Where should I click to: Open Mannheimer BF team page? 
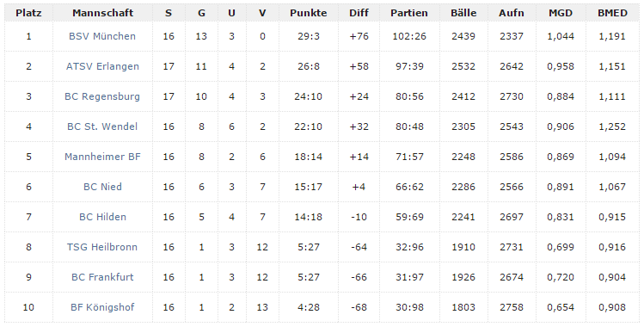pos(102,157)
